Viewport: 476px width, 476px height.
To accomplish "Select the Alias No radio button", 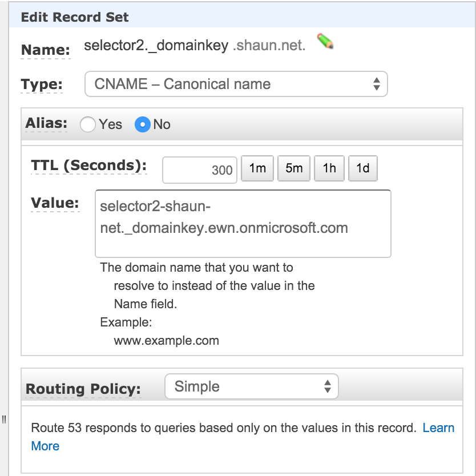I will [143, 124].
